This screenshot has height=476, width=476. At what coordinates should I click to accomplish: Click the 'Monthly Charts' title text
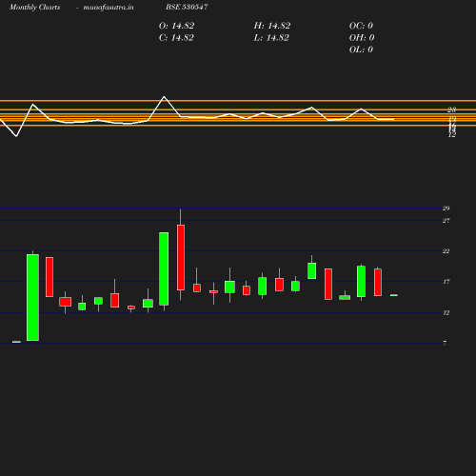34,7
